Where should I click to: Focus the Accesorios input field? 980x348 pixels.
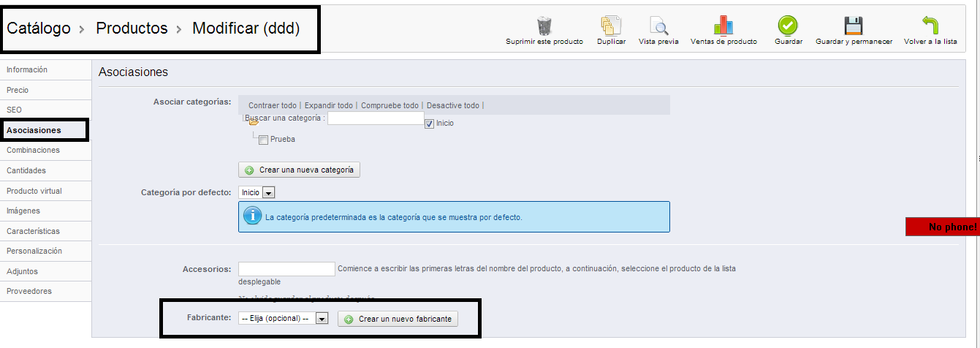(x=286, y=269)
